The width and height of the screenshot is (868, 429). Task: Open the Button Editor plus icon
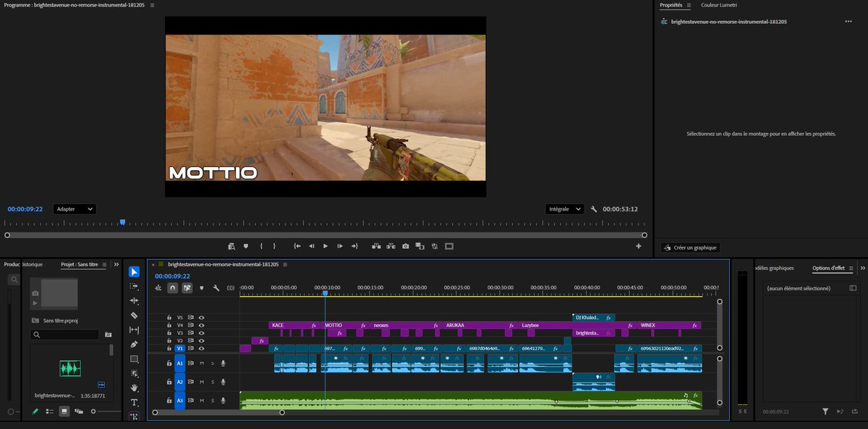click(x=639, y=246)
